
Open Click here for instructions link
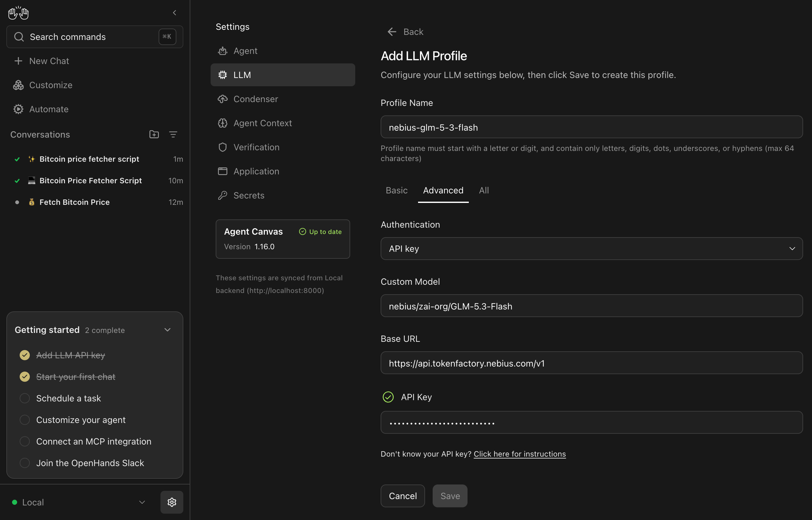520,454
